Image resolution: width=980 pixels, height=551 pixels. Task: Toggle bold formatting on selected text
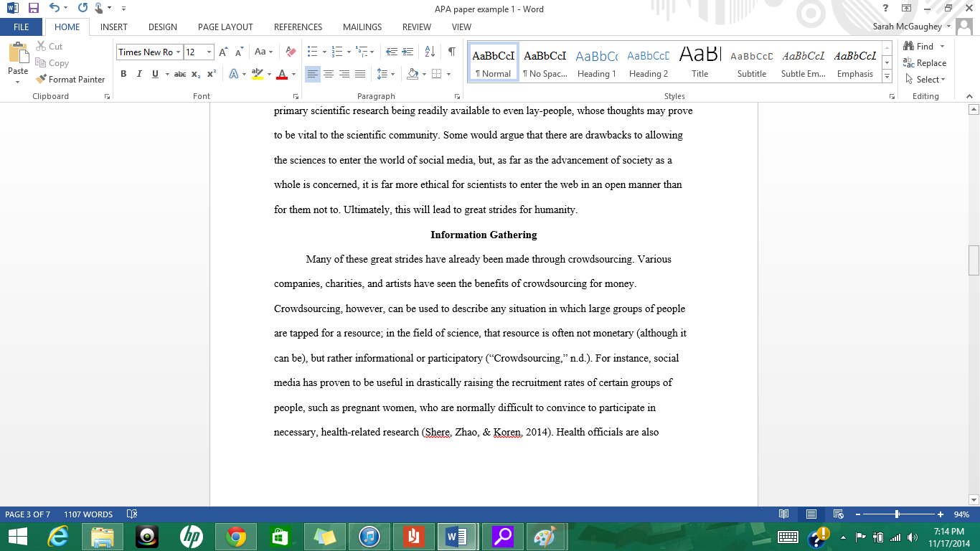point(123,74)
